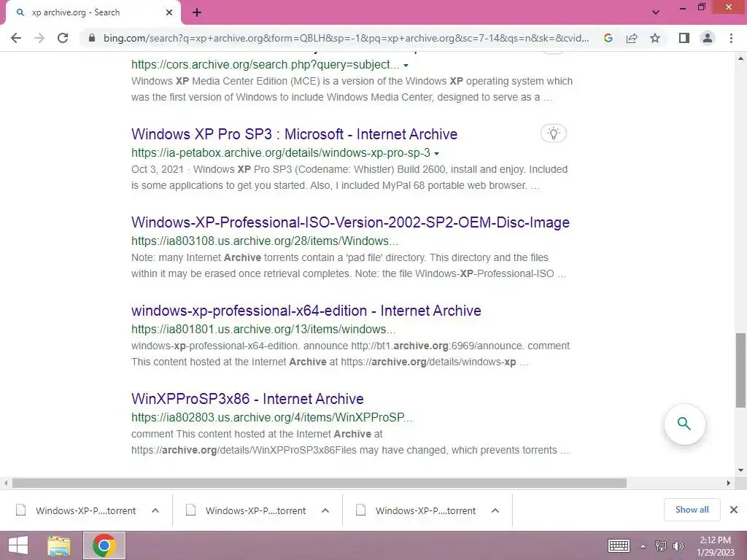Screen dimensions: 747x560
Task: Share this page using share icon
Action: point(632,38)
